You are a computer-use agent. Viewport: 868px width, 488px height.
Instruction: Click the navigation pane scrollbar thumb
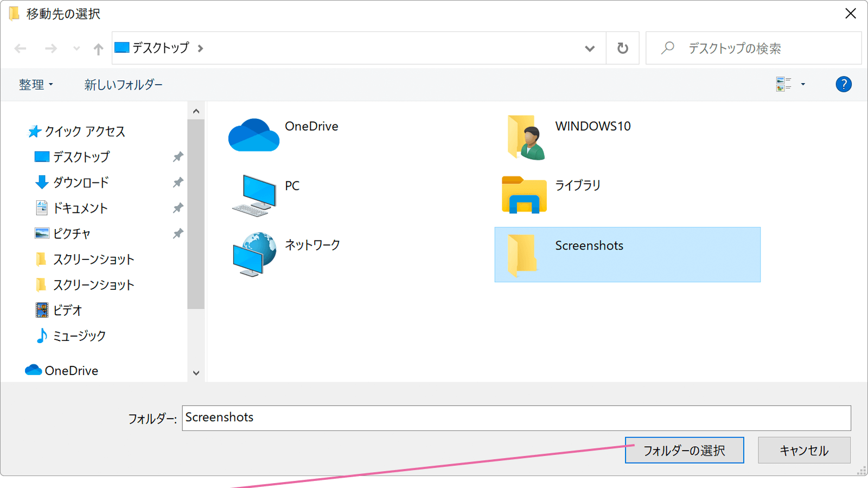pyautogui.click(x=196, y=214)
